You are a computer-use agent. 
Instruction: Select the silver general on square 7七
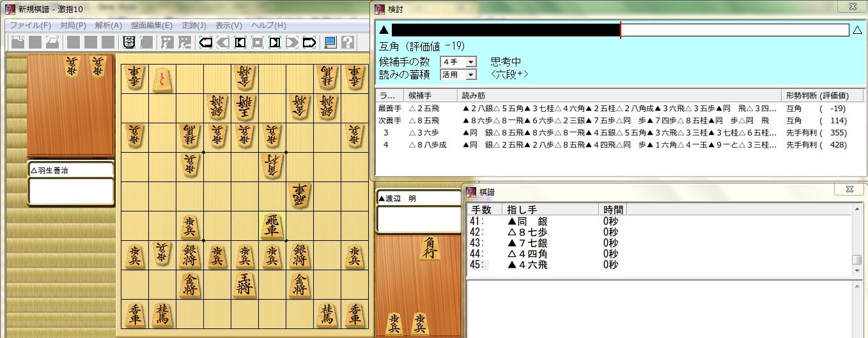tap(190, 256)
